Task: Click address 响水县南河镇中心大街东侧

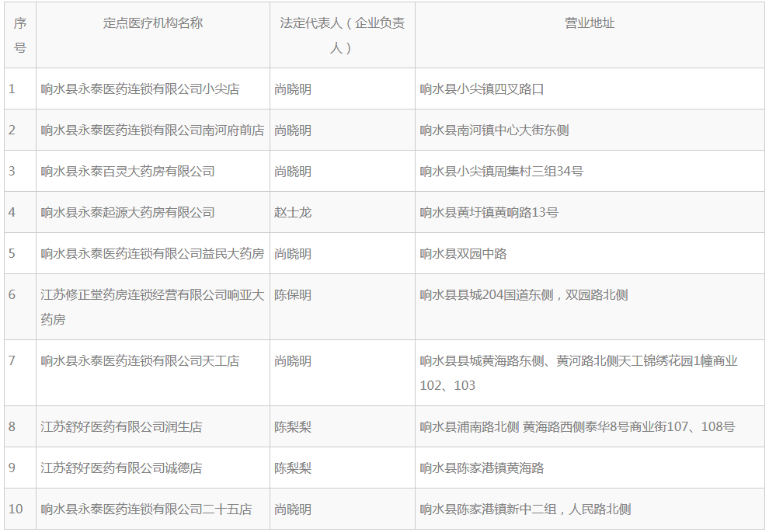Action: [x=494, y=130]
